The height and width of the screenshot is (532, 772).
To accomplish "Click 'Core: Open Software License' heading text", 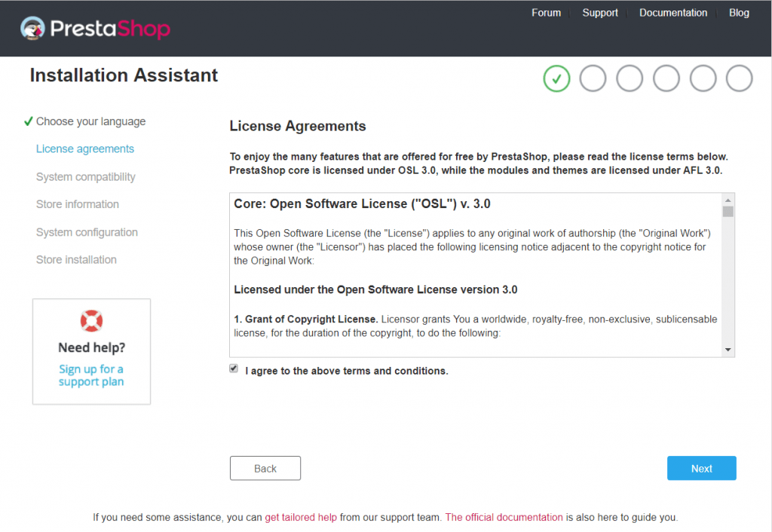I will [362, 203].
